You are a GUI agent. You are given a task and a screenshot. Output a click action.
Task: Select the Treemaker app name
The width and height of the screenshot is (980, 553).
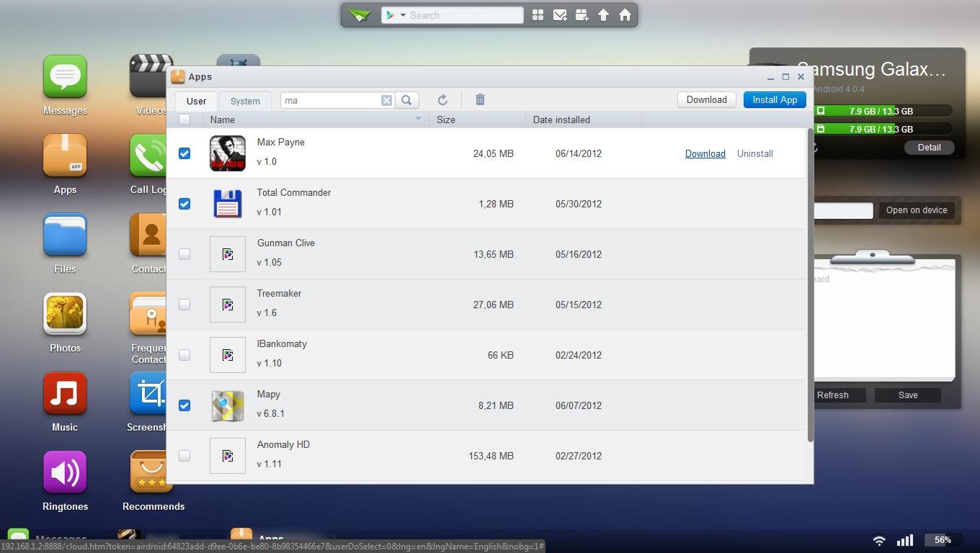point(280,294)
